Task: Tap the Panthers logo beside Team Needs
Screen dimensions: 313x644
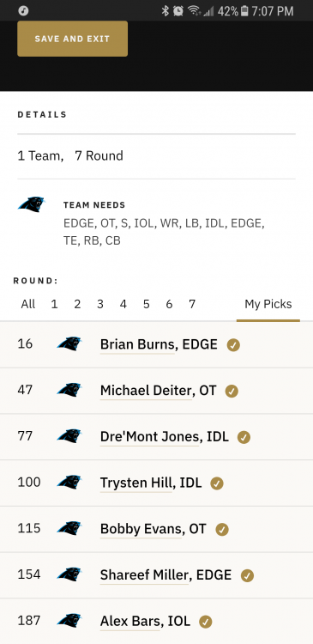Action: tap(31, 204)
